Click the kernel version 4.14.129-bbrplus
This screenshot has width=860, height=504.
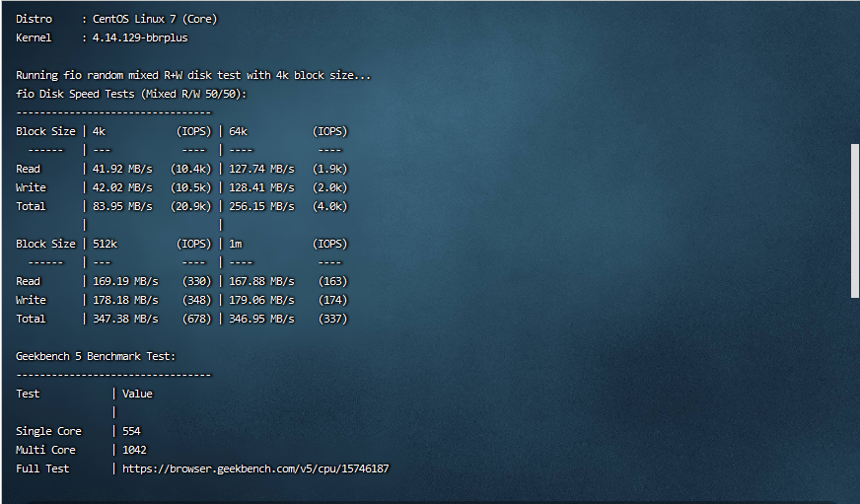coord(140,37)
